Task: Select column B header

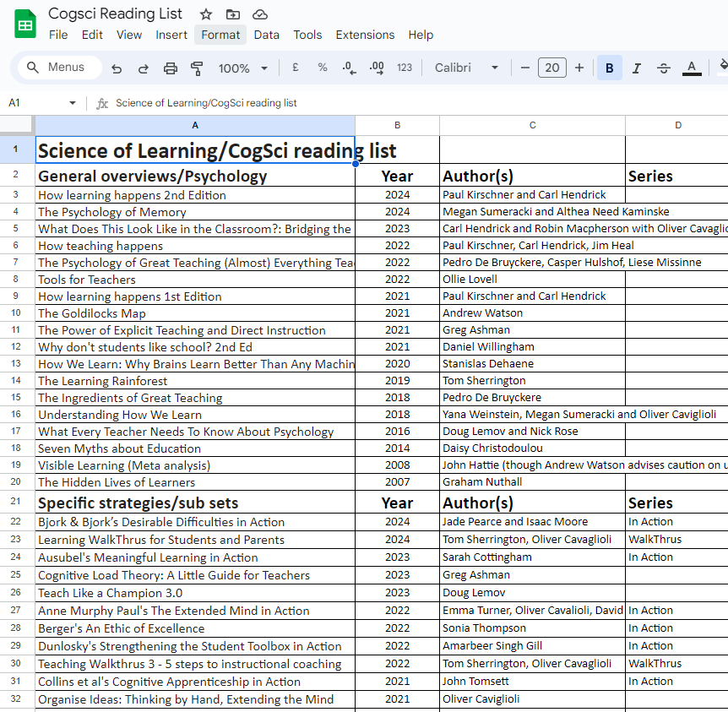Action: click(397, 125)
